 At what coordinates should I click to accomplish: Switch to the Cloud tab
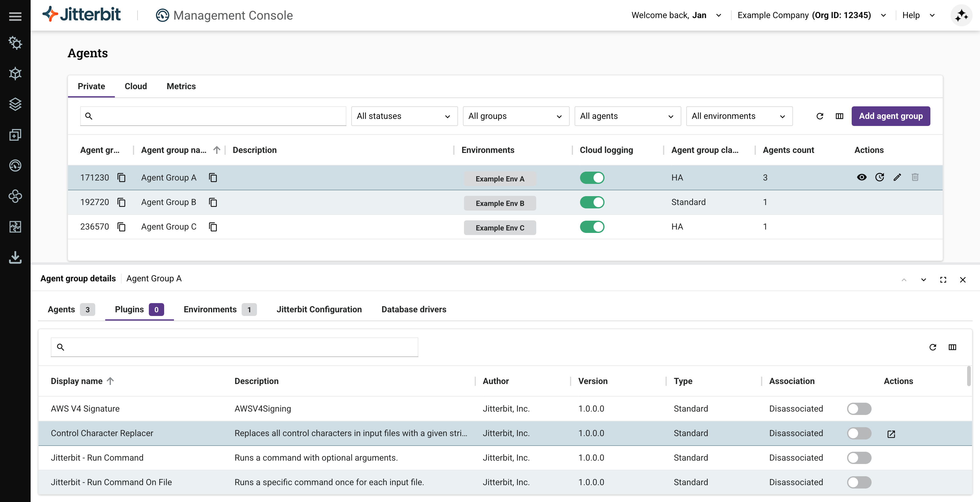(x=135, y=86)
